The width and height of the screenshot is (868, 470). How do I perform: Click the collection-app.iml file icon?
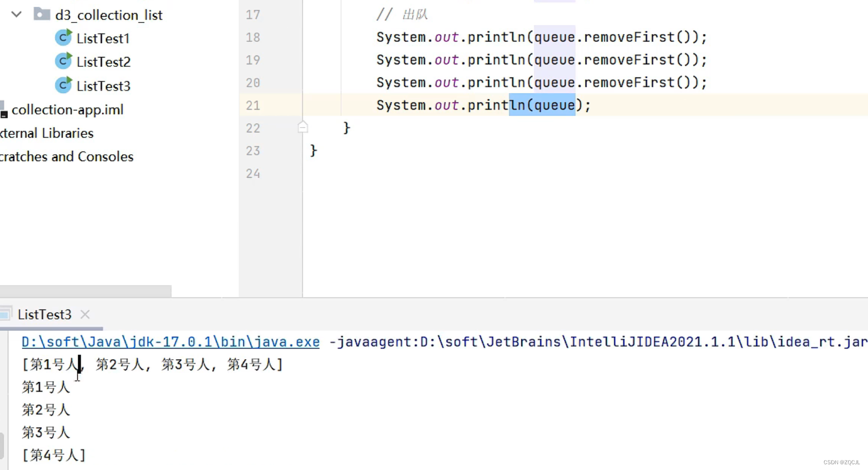coord(3,109)
